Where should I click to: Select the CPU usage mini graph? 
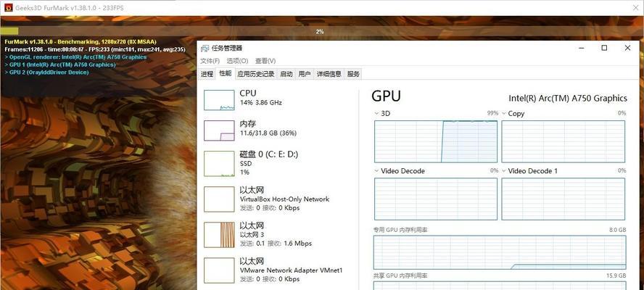coord(219,100)
